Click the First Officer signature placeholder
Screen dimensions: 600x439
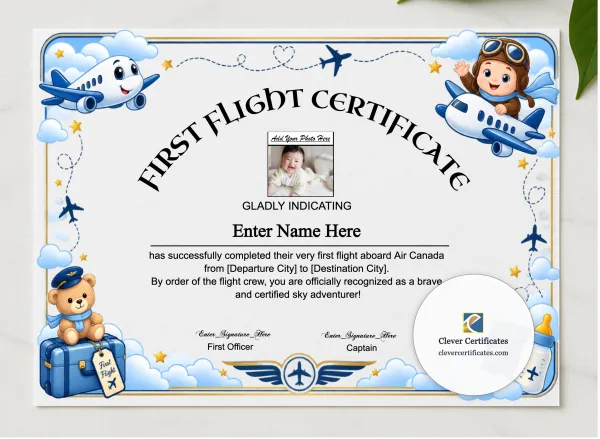pyautogui.click(x=233, y=334)
